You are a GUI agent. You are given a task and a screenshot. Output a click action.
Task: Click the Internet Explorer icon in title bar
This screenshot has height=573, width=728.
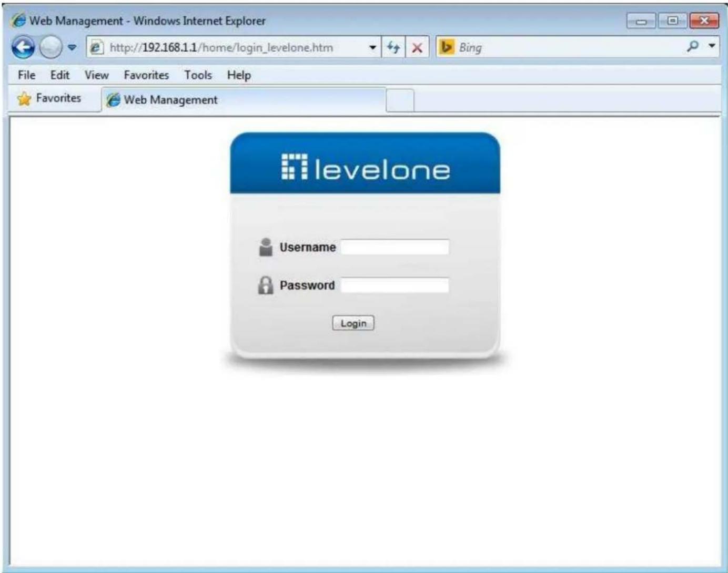pos(18,21)
